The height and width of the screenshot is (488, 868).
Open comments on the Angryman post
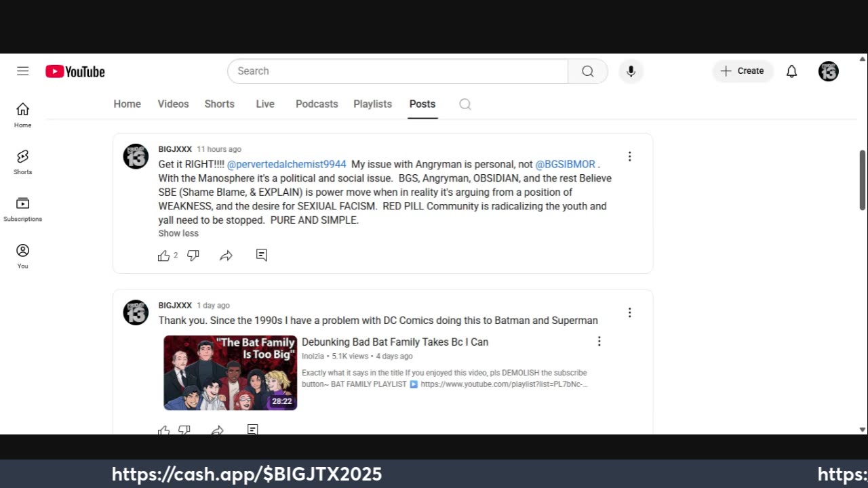261,256
